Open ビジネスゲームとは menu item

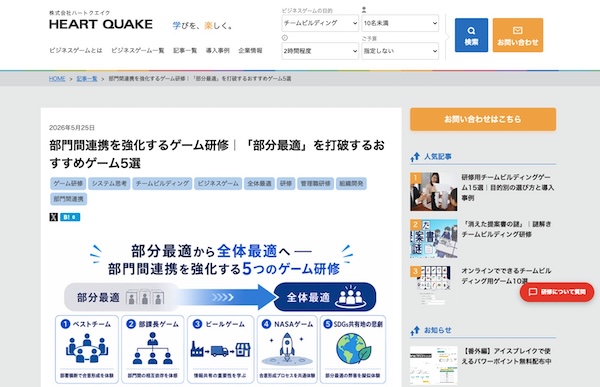pyautogui.click(x=76, y=51)
